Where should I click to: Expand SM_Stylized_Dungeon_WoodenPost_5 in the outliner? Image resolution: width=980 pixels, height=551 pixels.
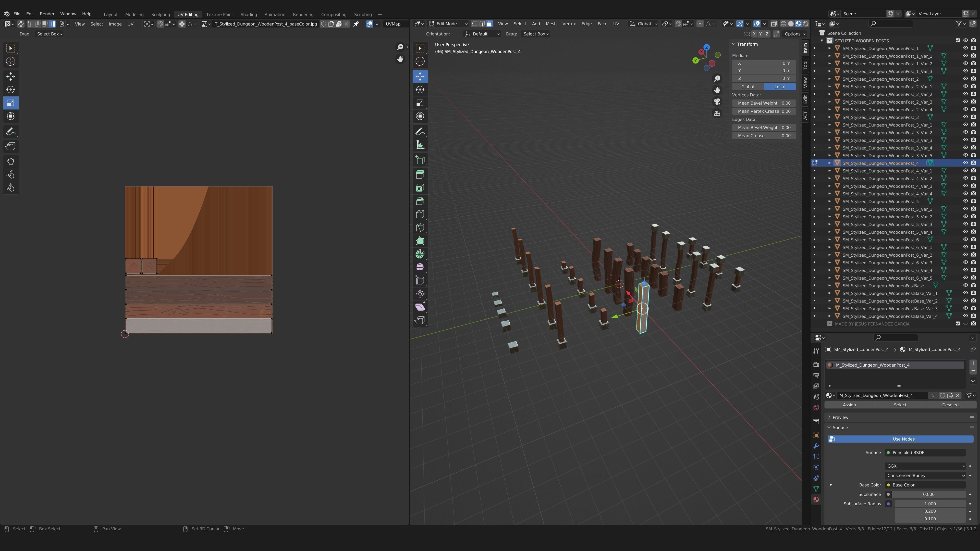[x=830, y=202]
